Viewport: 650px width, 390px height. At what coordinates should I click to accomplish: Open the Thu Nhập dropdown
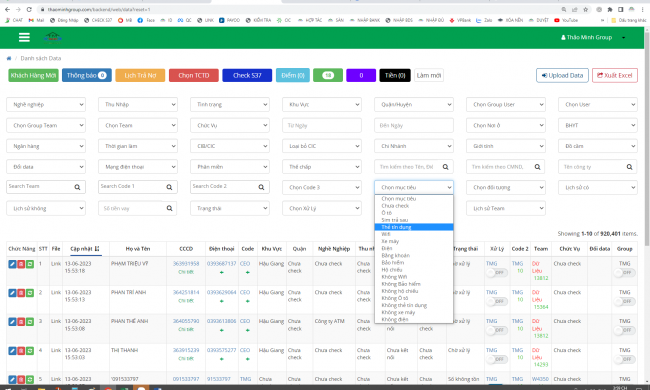138,104
